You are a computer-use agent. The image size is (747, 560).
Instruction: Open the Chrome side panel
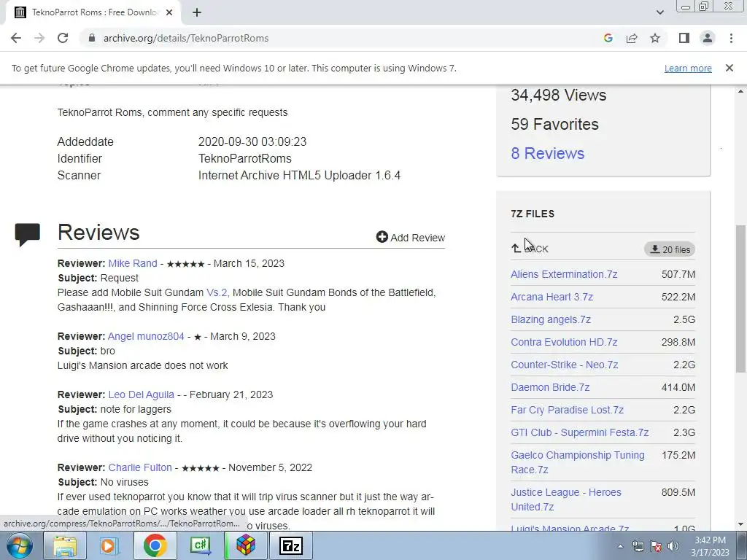coord(684,38)
